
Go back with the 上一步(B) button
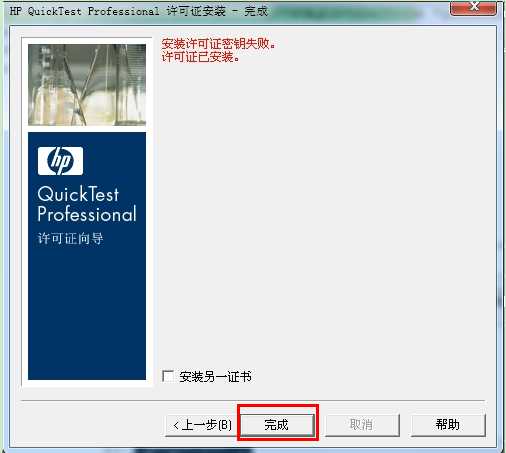[x=202, y=425]
